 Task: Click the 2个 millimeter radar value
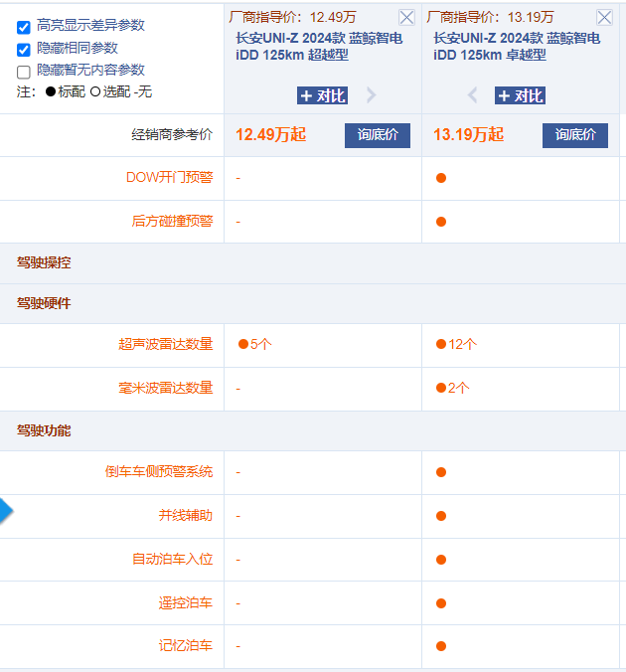tap(453, 388)
